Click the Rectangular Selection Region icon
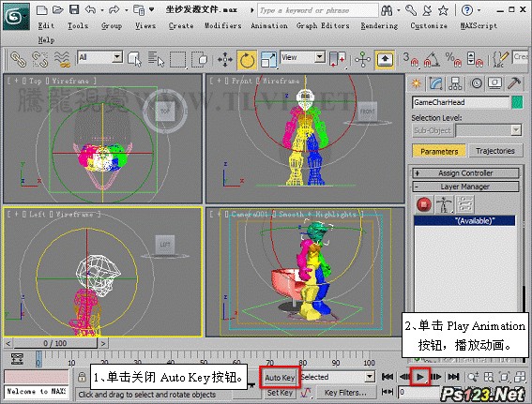532x404 pixels. 177,59
